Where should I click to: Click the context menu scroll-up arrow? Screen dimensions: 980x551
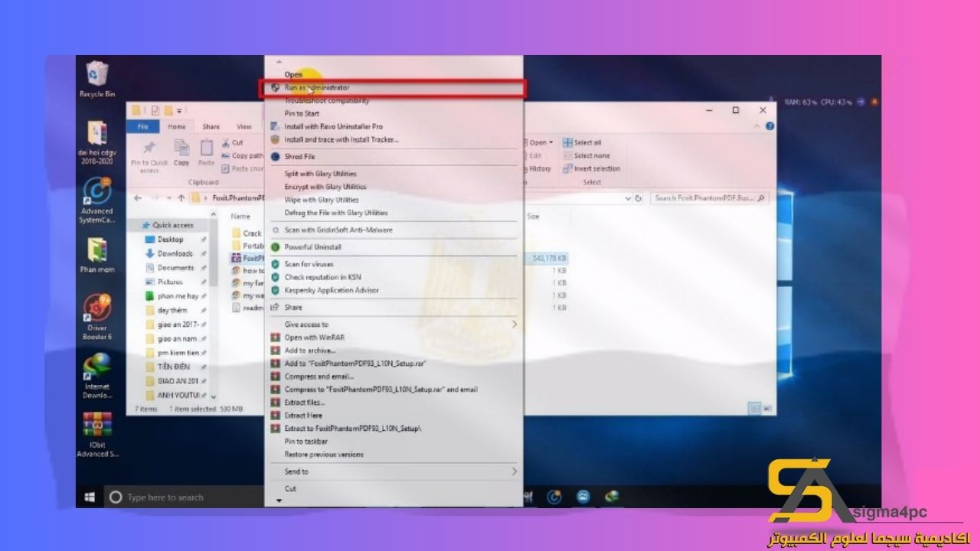pos(279,61)
